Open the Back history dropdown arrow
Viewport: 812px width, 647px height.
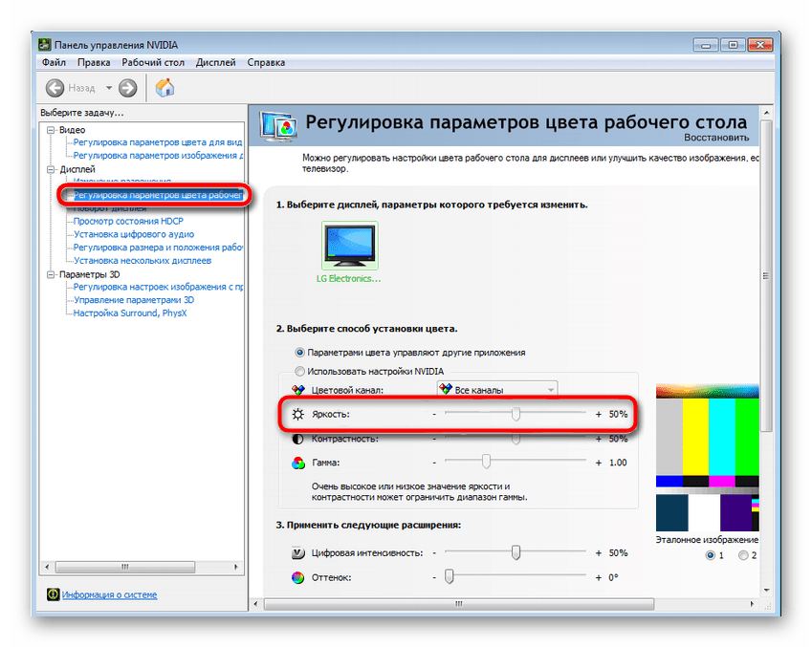point(109,88)
